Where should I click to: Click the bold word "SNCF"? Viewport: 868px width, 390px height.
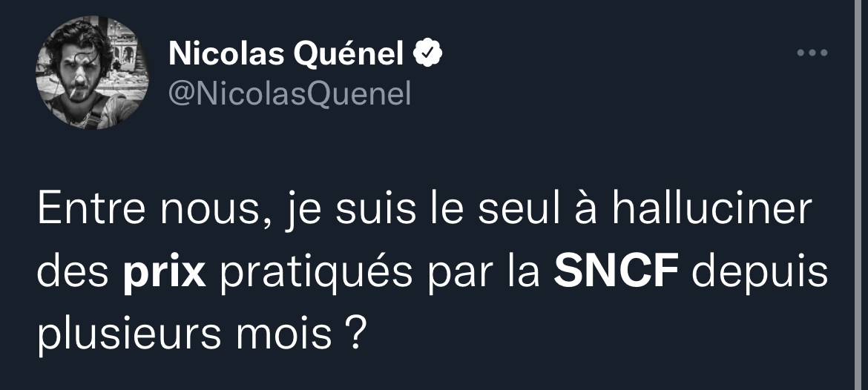617,273
